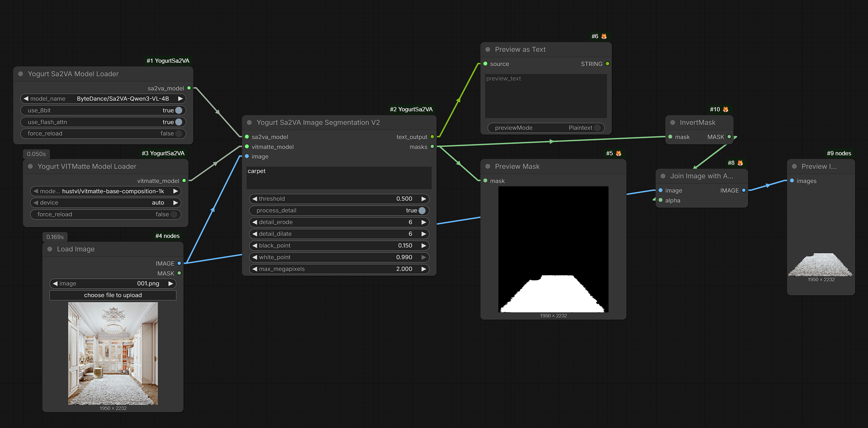Click the fox badge on node #6
Viewport: 868px width, 428px height.
(604, 36)
